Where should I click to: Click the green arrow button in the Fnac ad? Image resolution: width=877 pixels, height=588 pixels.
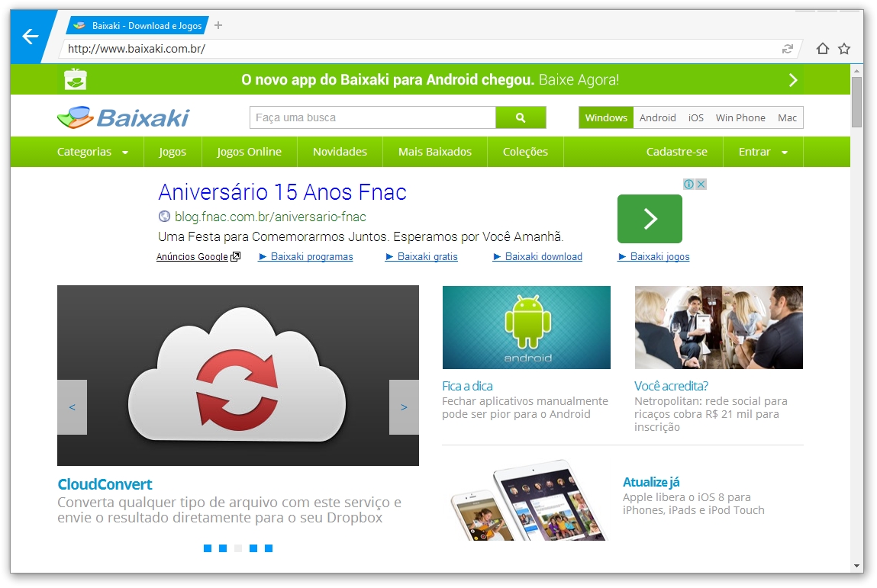[650, 219]
